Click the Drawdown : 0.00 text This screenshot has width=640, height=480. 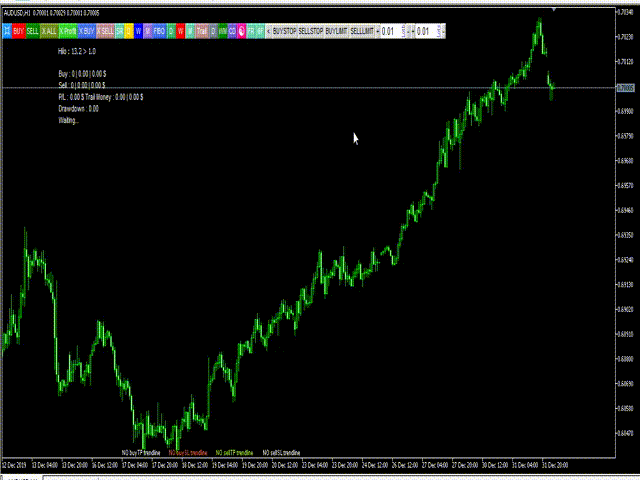(78, 109)
